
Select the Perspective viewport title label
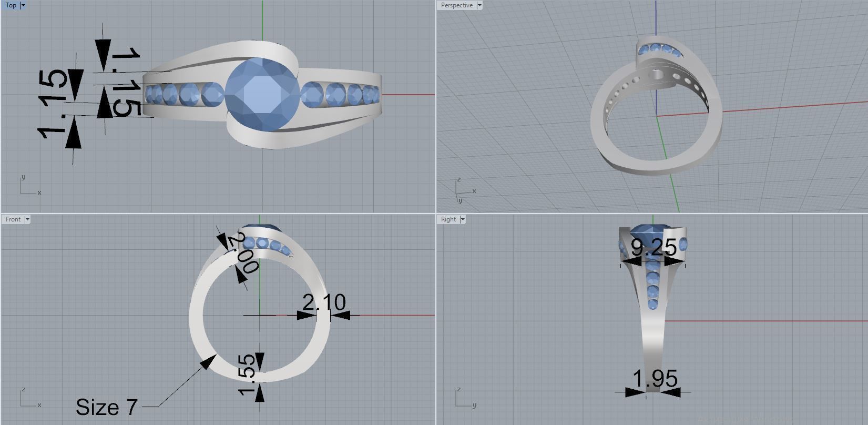click(457, 5)
